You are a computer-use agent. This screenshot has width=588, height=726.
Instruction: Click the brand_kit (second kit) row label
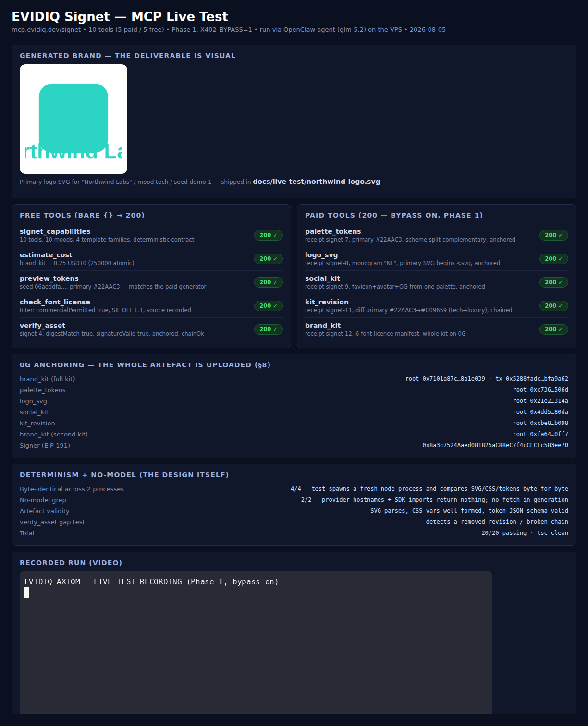[54, 435]
